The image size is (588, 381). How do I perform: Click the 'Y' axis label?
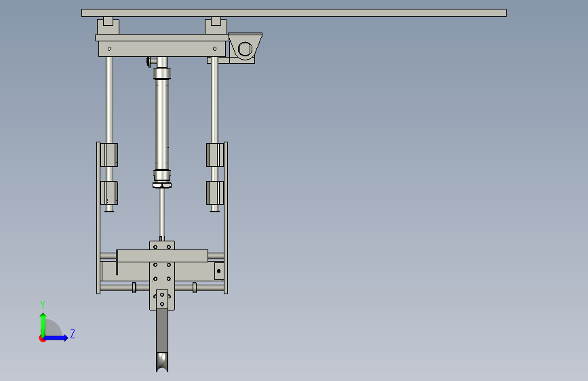(x=43, y=304)
